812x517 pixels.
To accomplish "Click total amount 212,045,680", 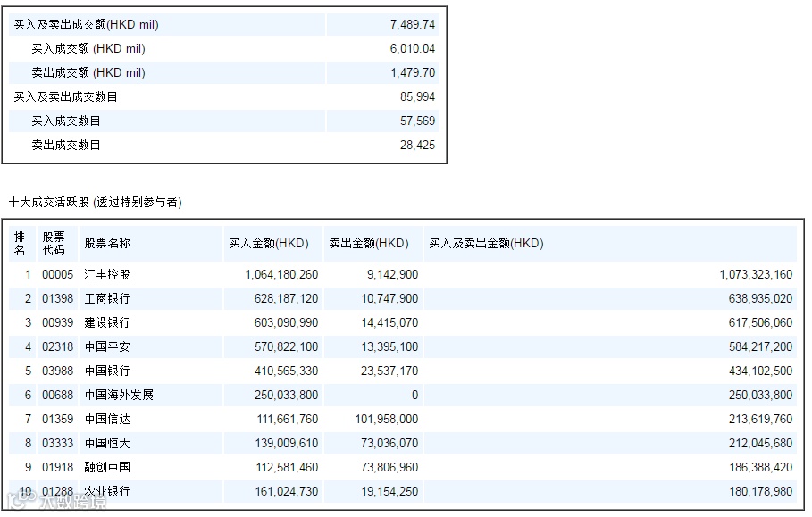I will [x=761, y=444].
